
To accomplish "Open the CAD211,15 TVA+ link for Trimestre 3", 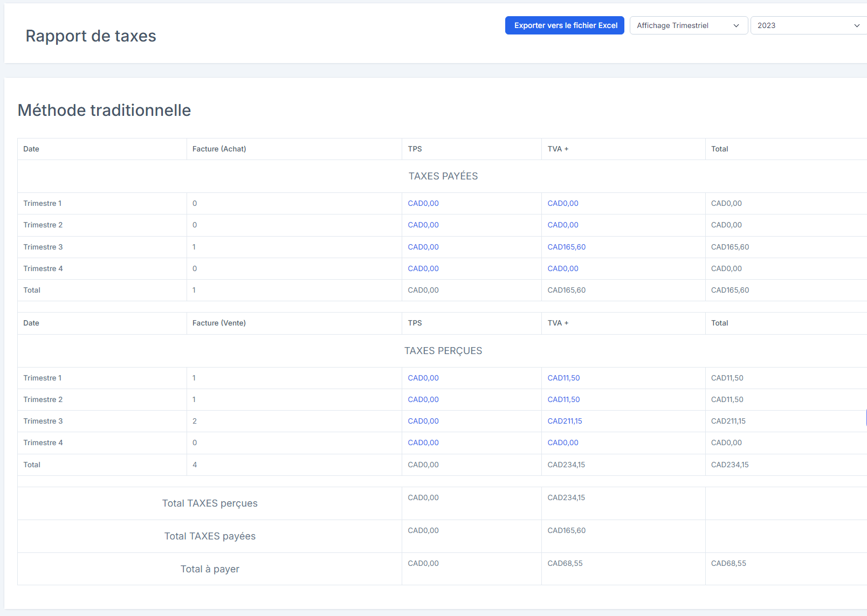I will click(565, 421).
